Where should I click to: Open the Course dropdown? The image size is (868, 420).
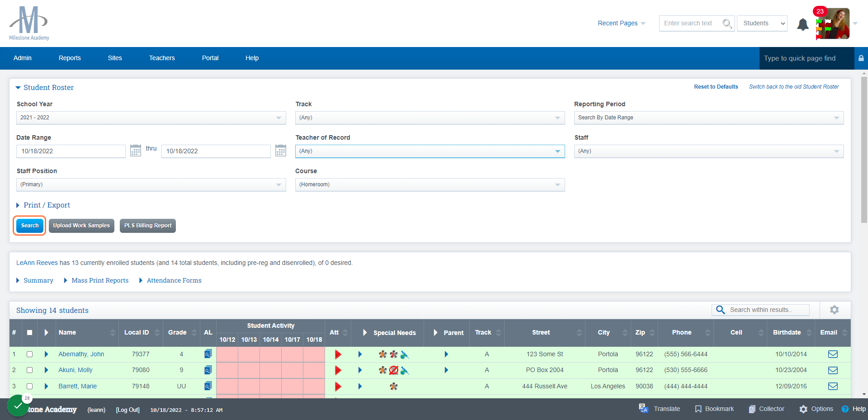point(430,184)
